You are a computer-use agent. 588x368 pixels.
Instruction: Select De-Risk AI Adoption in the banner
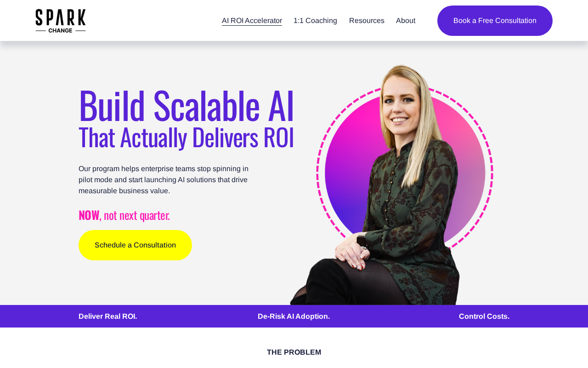pos(294,316)
